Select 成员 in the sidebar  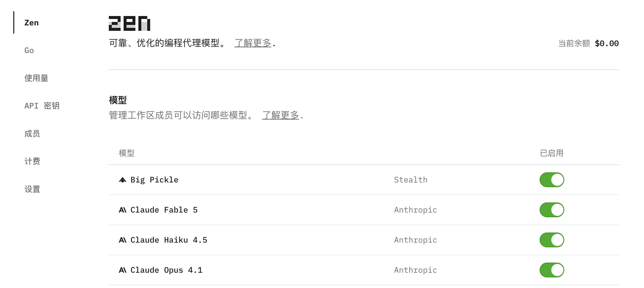[x=32, y=134]
